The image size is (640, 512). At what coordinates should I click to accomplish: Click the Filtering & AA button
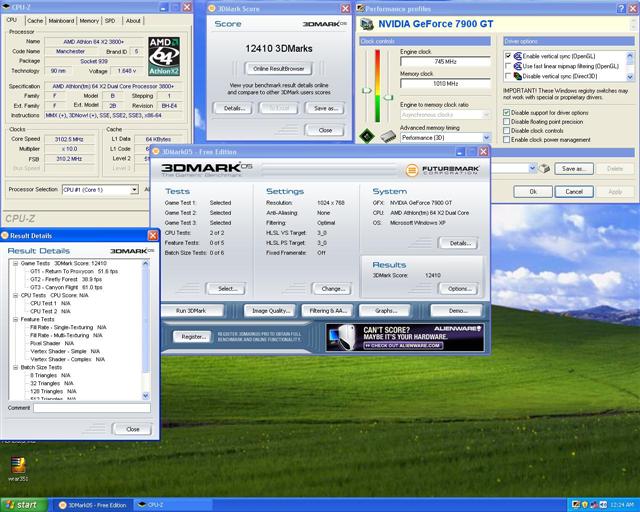[327, 311]
